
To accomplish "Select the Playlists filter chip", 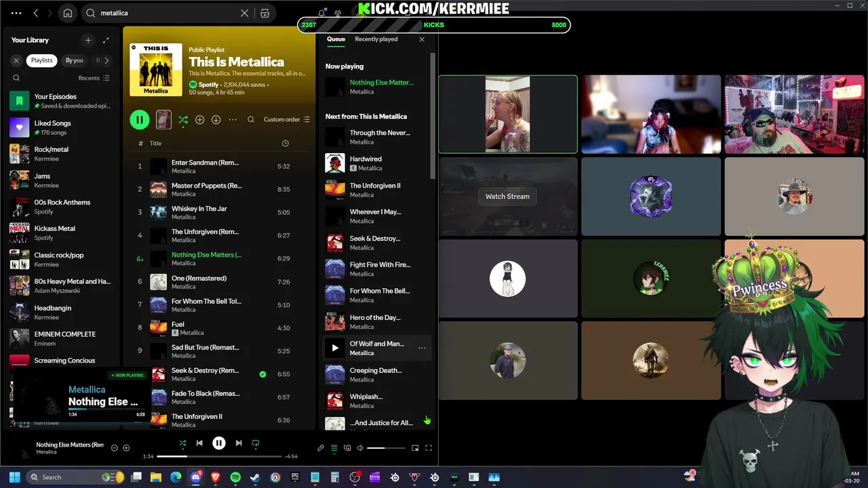I will (41, 60).
